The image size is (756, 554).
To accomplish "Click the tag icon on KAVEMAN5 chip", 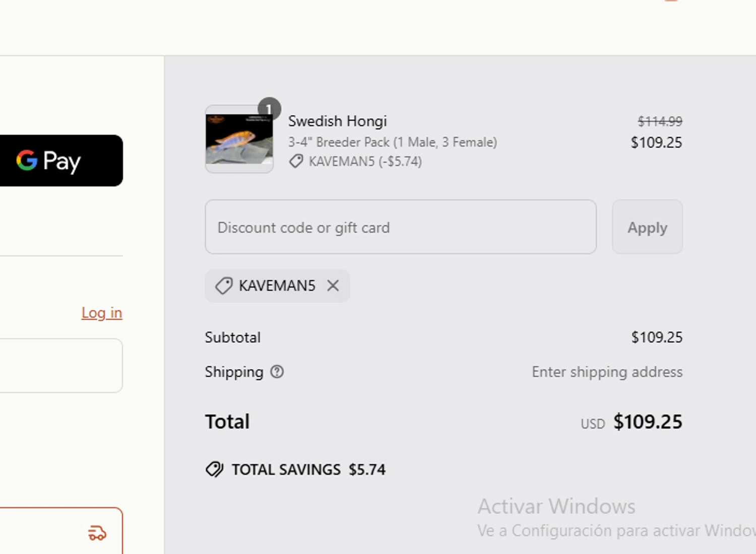I will coord(224,286).
